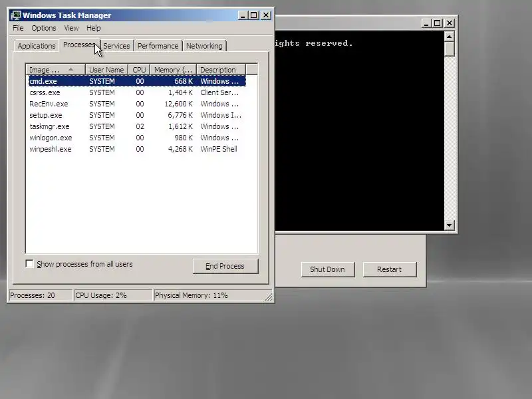Sort by Description column header
This screenshot has width=532, height=399.
(221, 70)
